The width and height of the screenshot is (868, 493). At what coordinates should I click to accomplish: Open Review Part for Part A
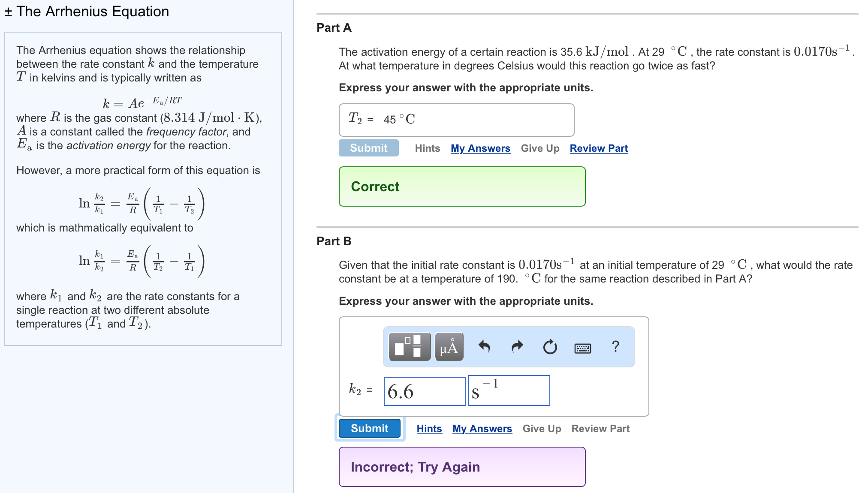click(x=598, y=148)
